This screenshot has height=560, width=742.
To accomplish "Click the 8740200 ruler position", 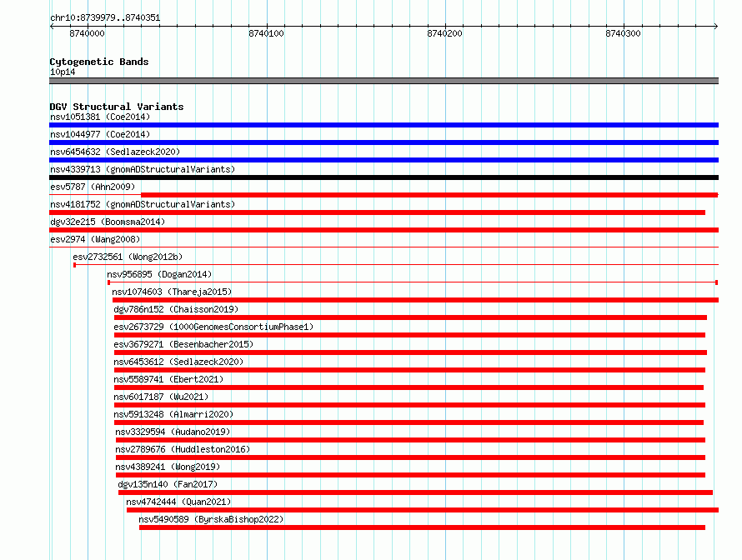I will (x=445, y=33).
